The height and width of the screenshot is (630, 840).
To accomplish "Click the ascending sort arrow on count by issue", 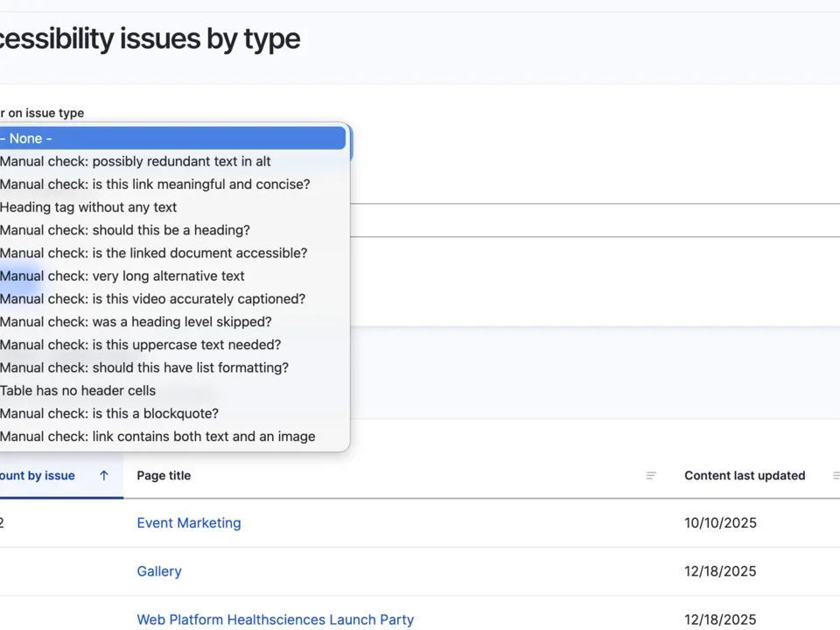I will (103, 475).
